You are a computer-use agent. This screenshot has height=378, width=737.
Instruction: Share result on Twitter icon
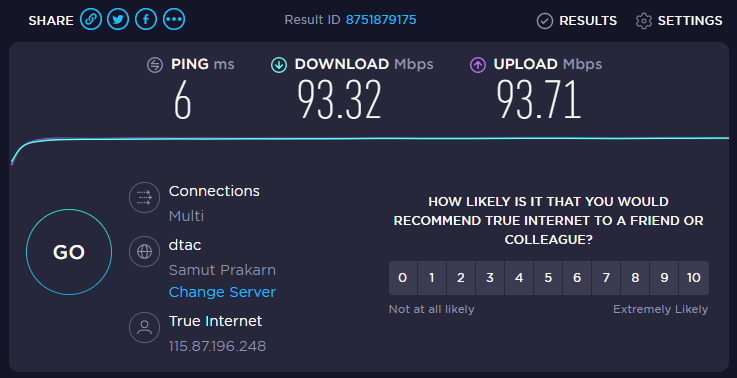tap(118, 19)
